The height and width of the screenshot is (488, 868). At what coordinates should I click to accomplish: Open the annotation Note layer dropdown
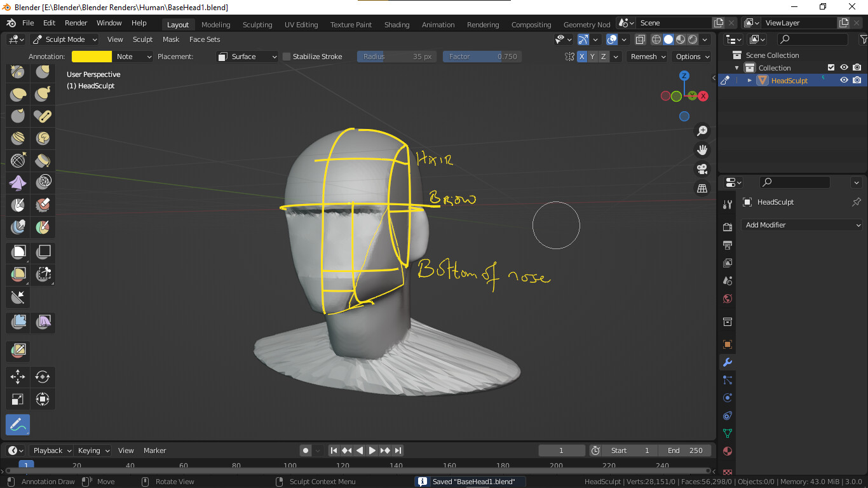tap(133, 57)
